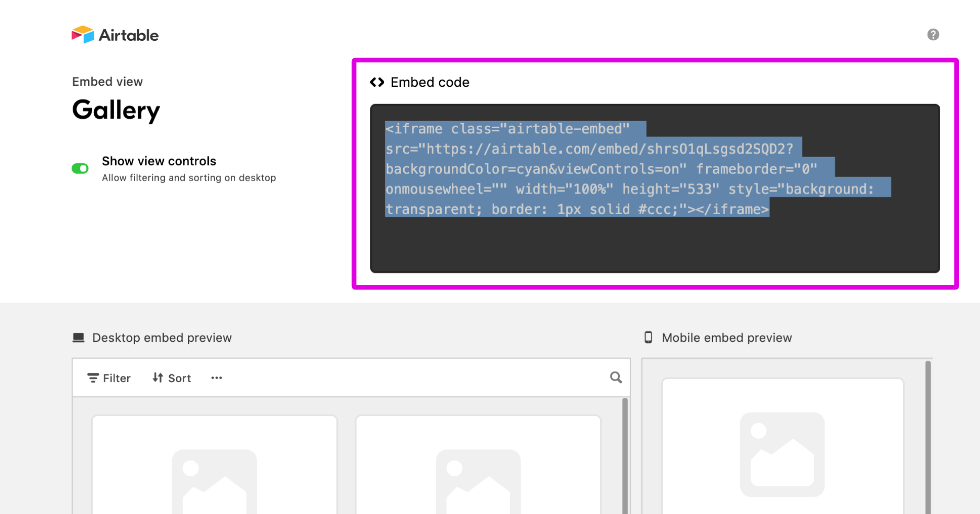Open the help question mark icon
This screenshot has height=514, width=980.
(x=933, y=35)
